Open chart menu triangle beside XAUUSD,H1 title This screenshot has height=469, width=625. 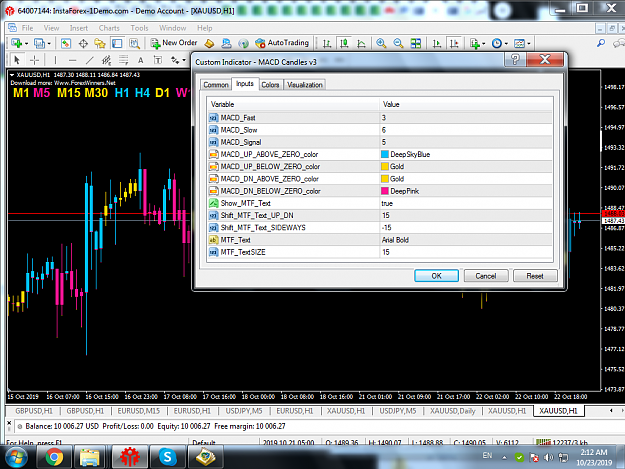pyautogui.click(x=12, y=75)
